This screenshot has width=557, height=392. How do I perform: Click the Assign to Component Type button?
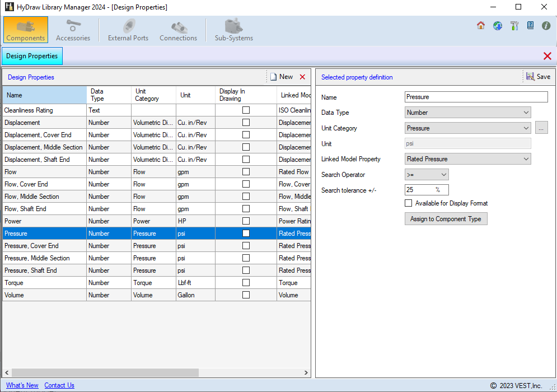446,219
